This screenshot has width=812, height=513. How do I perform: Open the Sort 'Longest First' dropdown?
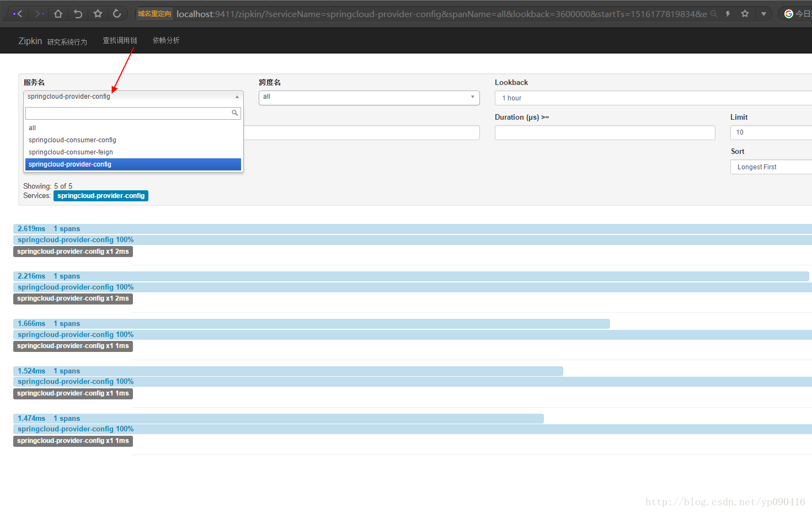point(771,167)
